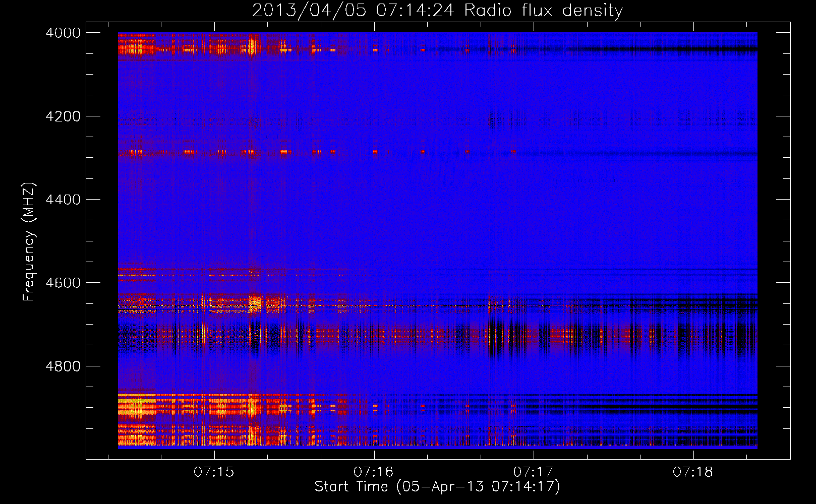The height and width of the screenshot is (504, 816).
Task: Click the plot title "2013/04/05 07:14:24 Radio flux density"
Action: (x=437, y=11)
